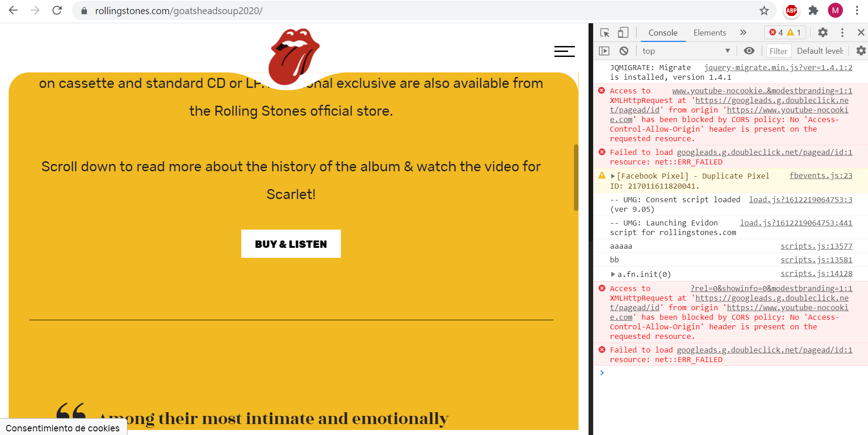The width and height of the screenshot is (868, 435).
Task: Select the 'Scarlet!' text on the page
Action: pyautogui.click(x=291, y=194)
